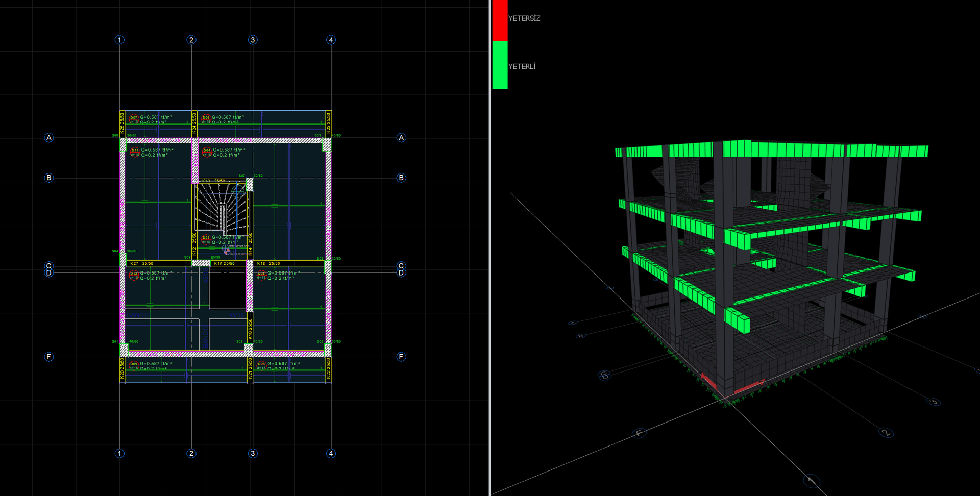Screen dimensions: 980x496
Task: Select the staircase in the plan view
Action: 221,207
